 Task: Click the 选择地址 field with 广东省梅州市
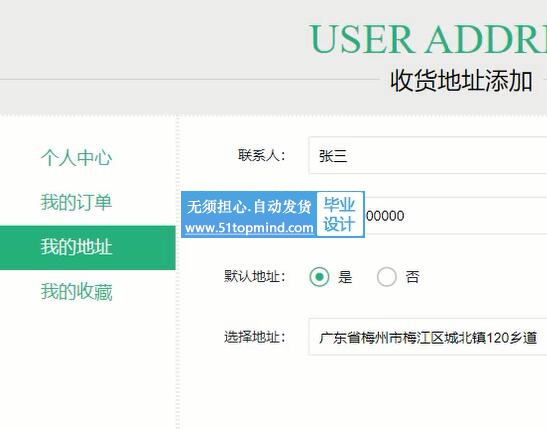point(428,337)
